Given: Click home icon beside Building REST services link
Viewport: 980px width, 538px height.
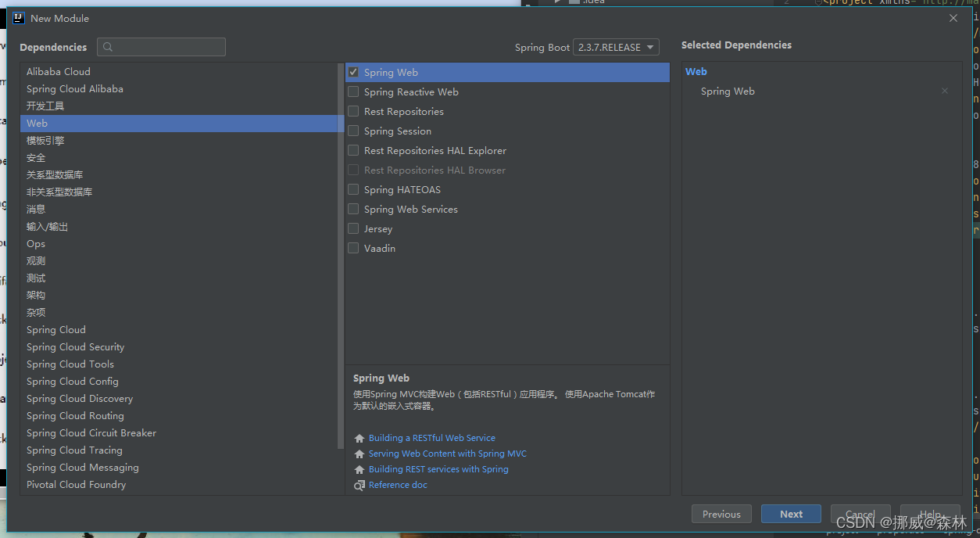Looking at the screenshot, I should click(359, 470).
